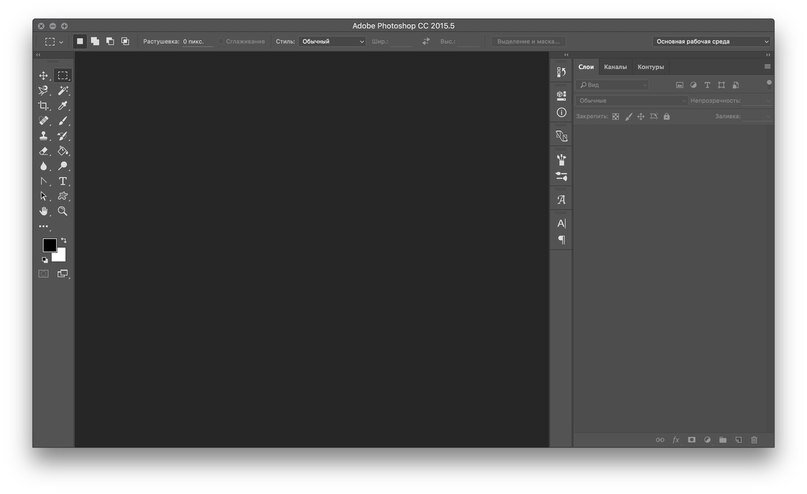Select the Blur tool

click(x=43, y=166)
